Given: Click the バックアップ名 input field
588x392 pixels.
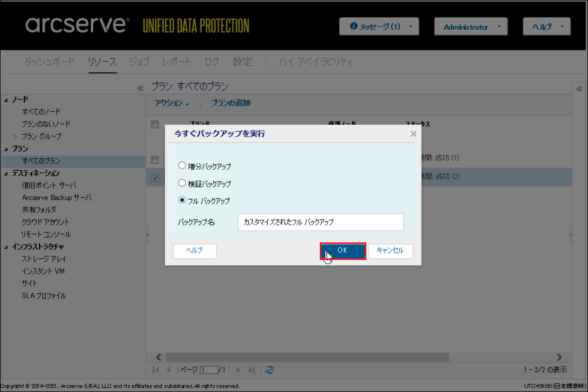Looking at the screenshot, I should (321, 222).
